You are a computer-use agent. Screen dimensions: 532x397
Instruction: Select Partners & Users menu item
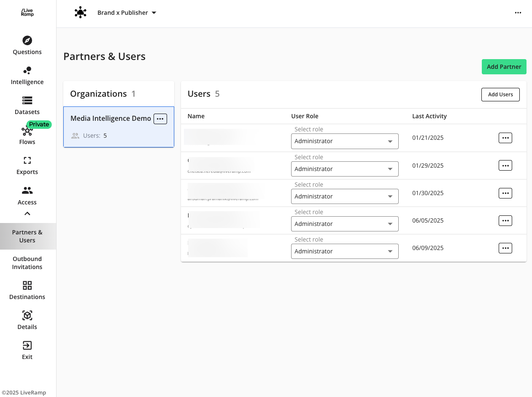[x=27, y=236]
